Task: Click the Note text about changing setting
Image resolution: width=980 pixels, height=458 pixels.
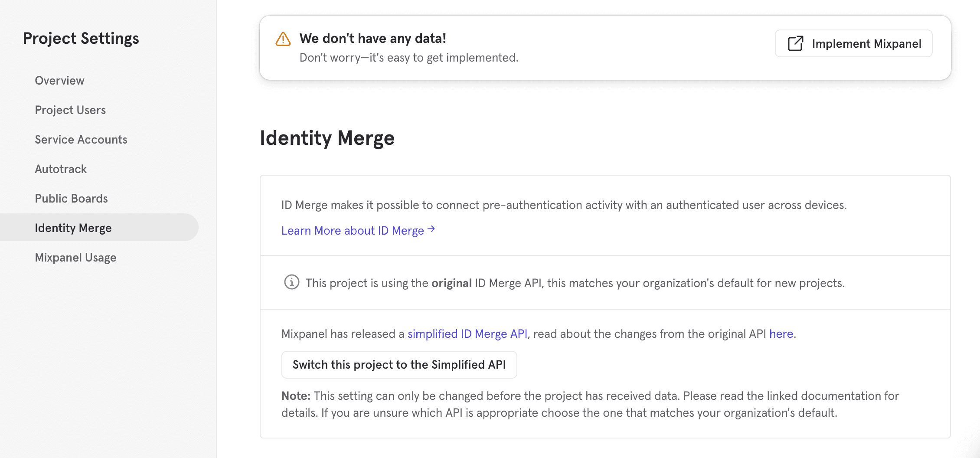Action: tap(590, 404)
